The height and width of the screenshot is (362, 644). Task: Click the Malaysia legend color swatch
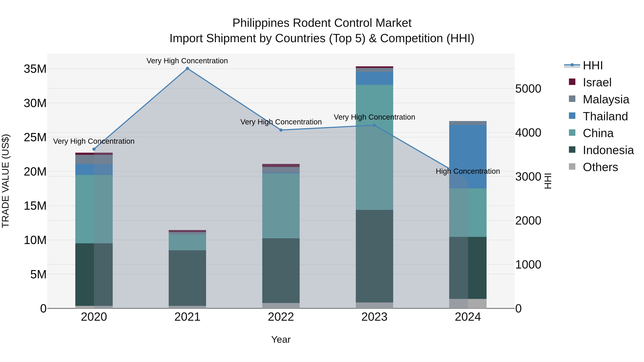[x=572, y=99]
